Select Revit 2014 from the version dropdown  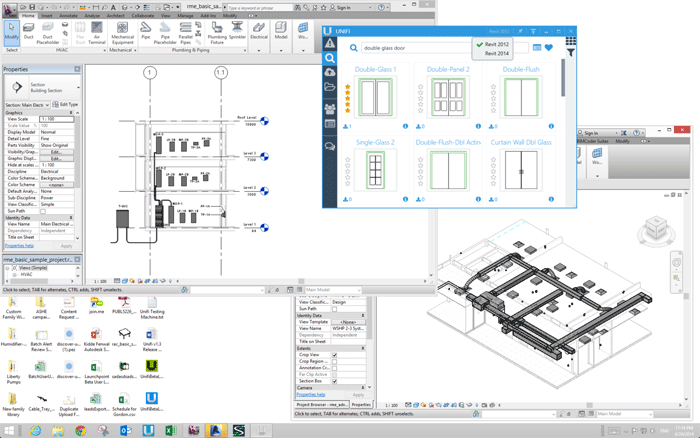pos(496,53)
